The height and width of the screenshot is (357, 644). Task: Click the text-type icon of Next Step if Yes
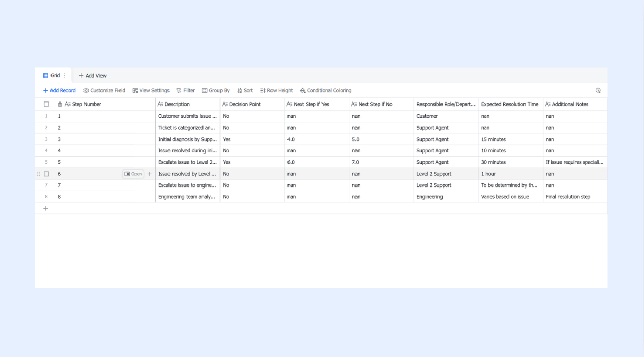[290, 104]
